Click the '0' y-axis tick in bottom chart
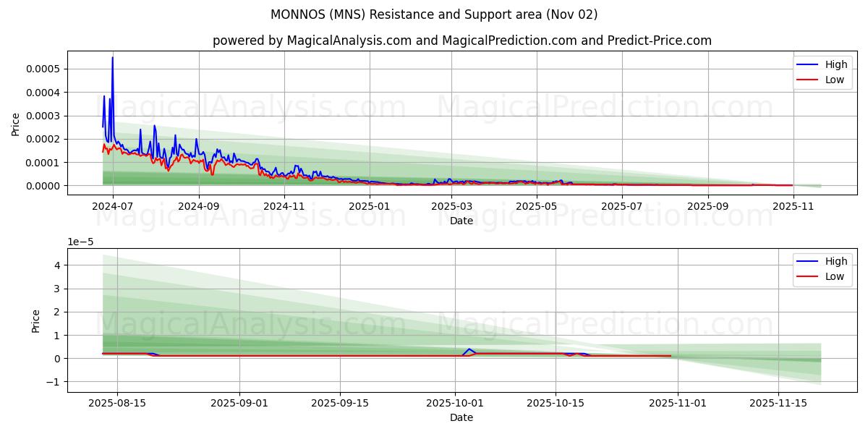 (x=59, y=359)
